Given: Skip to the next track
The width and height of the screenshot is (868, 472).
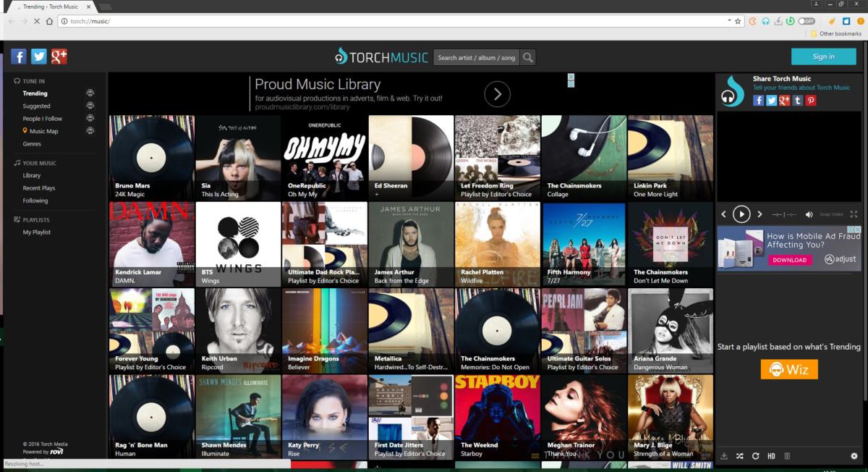Looking at the screenshot, I should click(759, 214).
